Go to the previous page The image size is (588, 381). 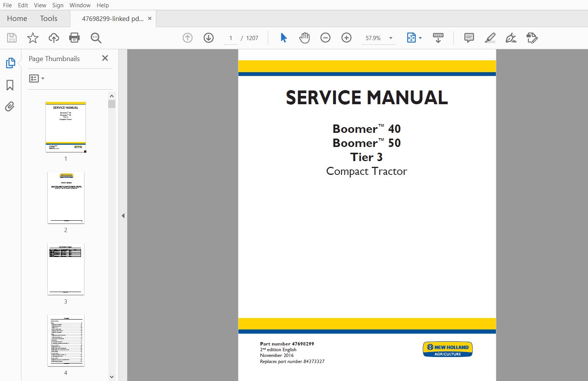[x=188, y=38]
